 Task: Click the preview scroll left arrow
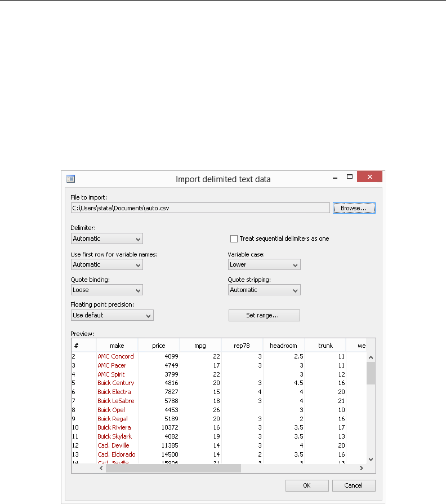(101, 468)
